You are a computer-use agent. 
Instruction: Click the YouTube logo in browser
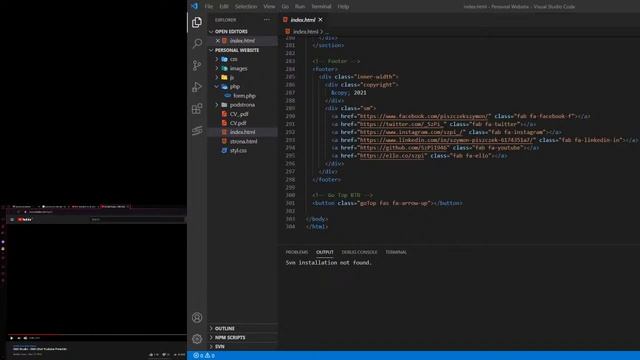25,220
